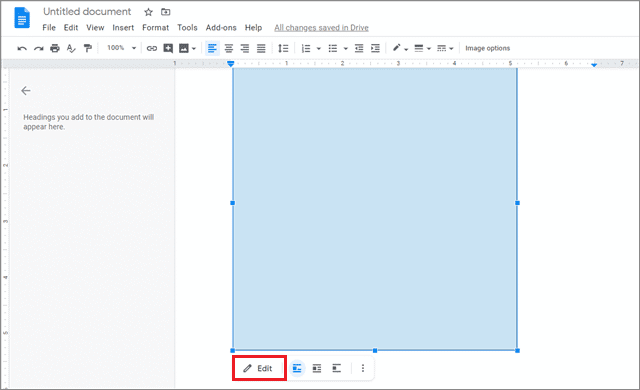The height and width of the screenshot is (390, 640).
Task: Expand bulleted list options arrow
Action: 346,49
